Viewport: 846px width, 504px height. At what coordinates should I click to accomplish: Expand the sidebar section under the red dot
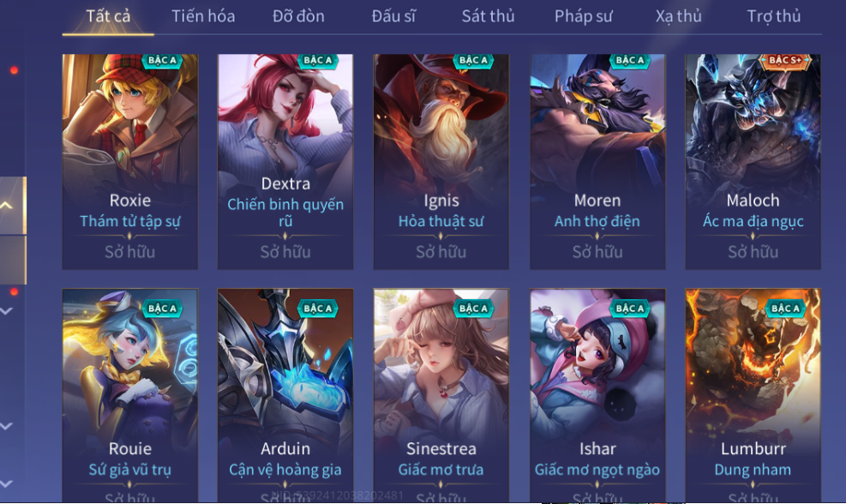(x=7, y=311)
